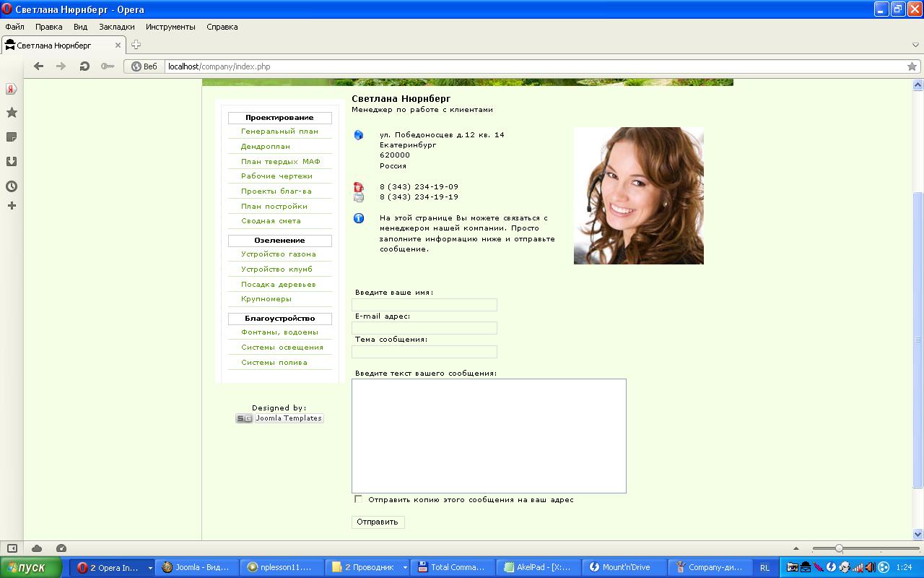
Task: Open Рабочие чертежи link
Action: click(276, 176)
